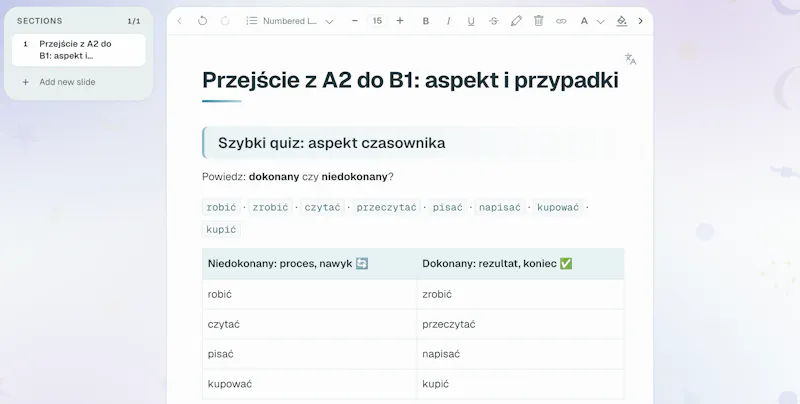Show more toolbar options right chevron
Viewport: 800px width, 404px height.
640,21
